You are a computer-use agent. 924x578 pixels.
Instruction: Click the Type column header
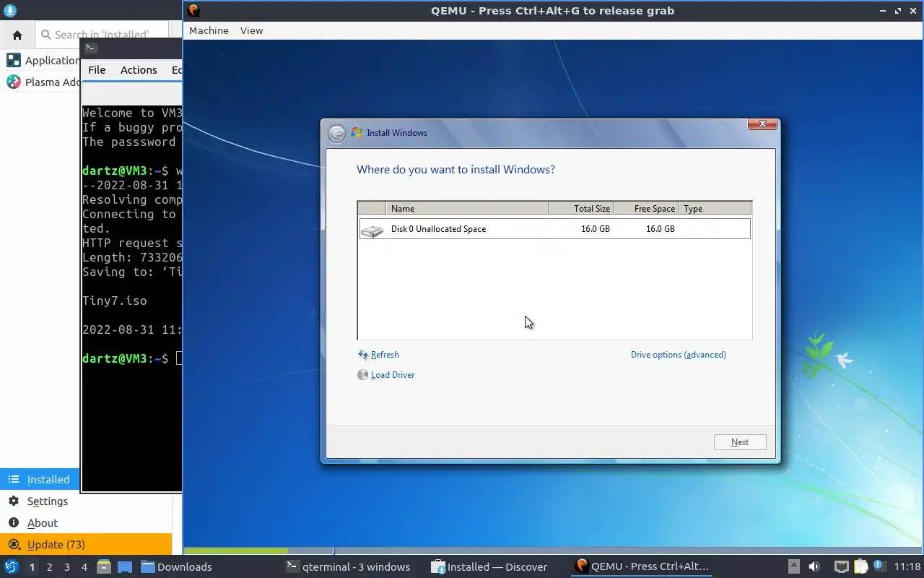click(x=715, y=209)
